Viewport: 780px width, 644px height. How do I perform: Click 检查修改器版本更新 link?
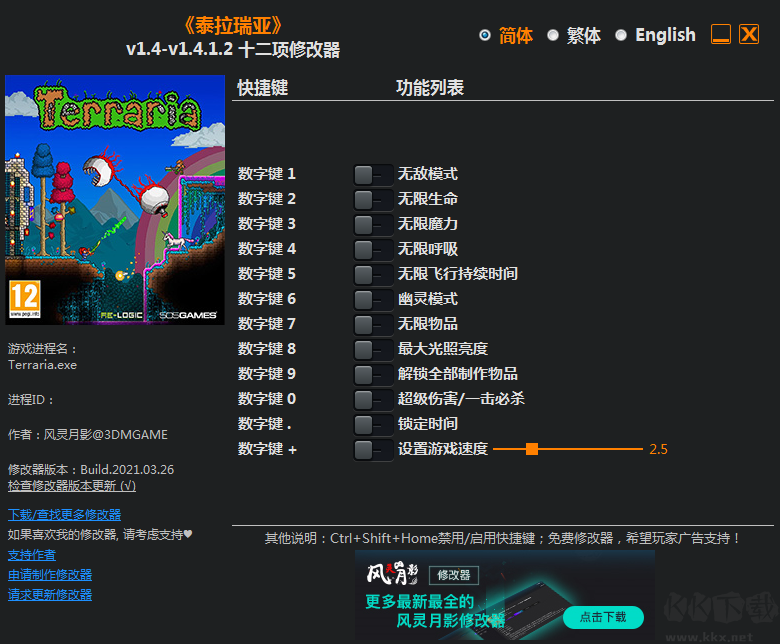(71, 486)
